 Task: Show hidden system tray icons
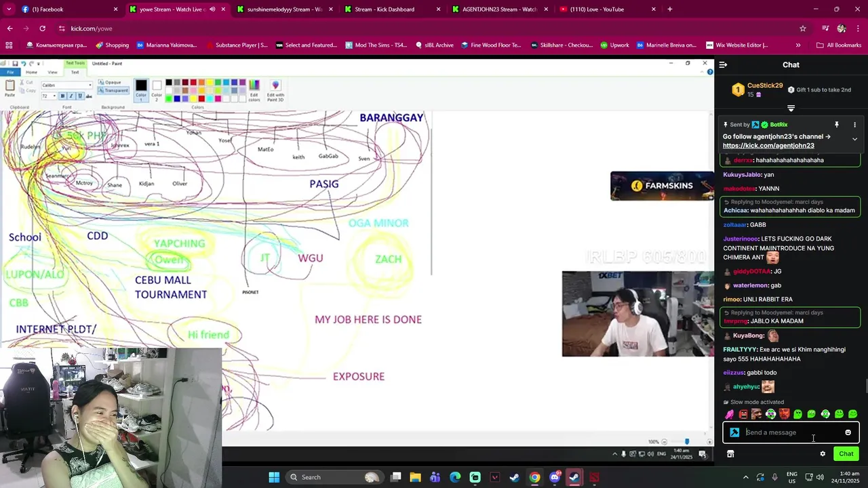point(745,477)
